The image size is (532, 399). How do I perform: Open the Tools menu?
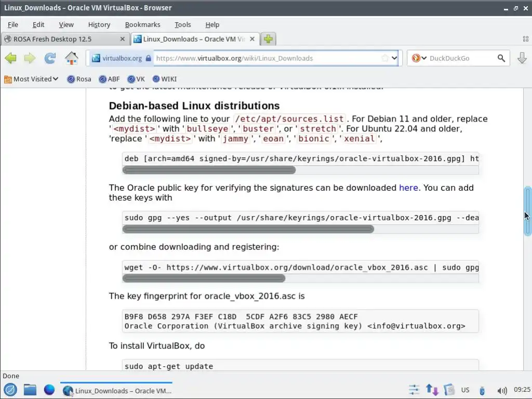click(x=182, y=24)
